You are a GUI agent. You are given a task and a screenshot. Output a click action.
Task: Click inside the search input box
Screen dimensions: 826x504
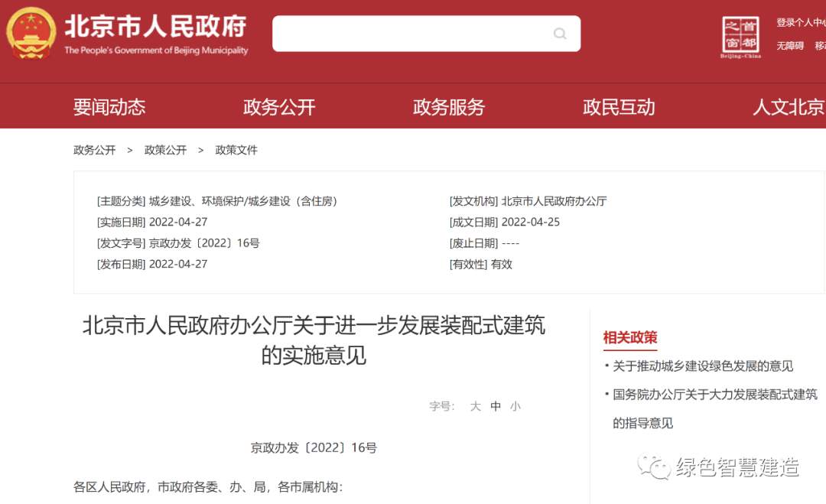pyautogui.click(x=413, y=34)
